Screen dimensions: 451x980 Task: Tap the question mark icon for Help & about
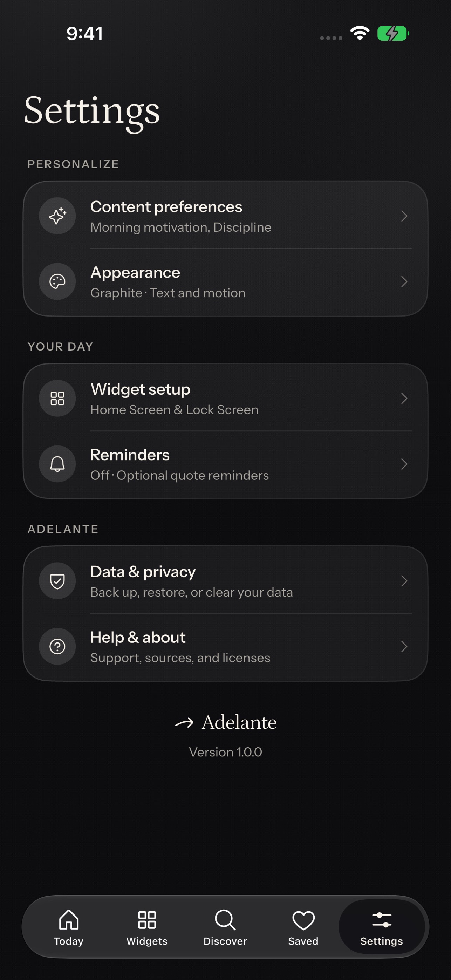57,646
